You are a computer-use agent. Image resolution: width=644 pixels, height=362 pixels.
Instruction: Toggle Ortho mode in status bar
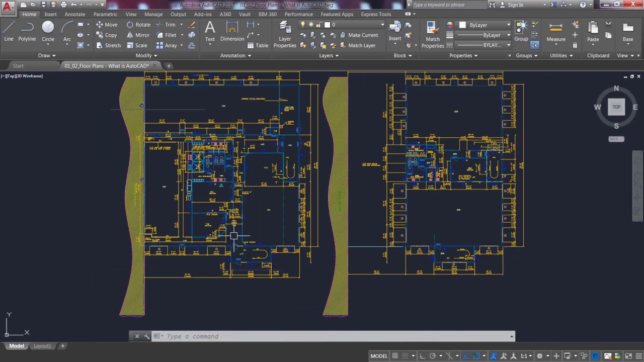pos(422,356)
